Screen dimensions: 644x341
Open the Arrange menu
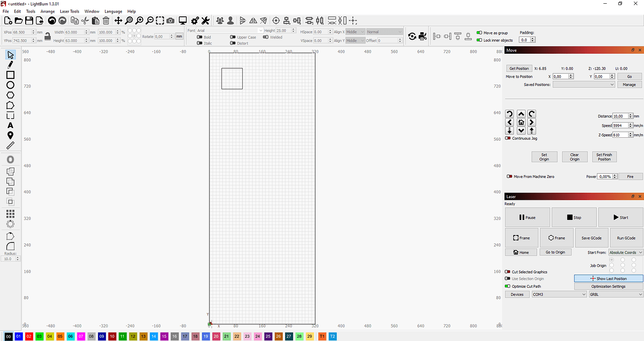(48, 11)
